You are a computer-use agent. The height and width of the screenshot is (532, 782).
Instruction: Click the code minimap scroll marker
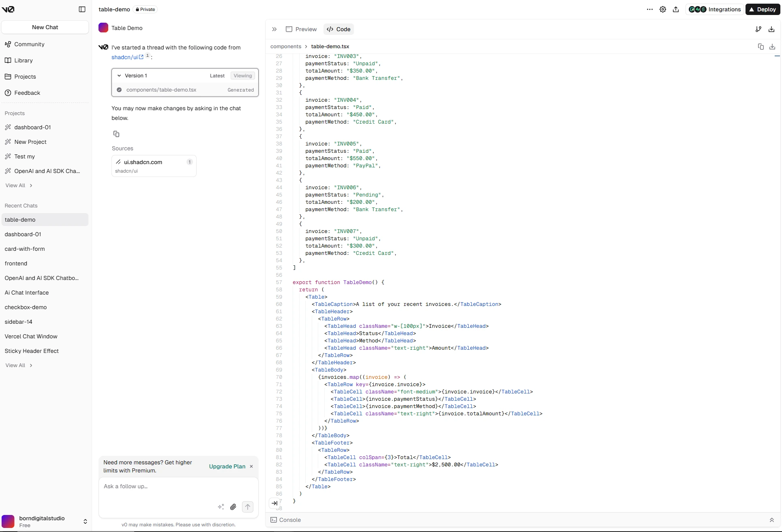[x=777, y=56]
